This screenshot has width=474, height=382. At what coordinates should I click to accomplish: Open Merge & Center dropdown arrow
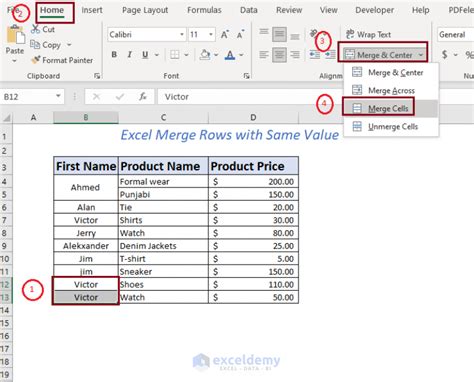[x=421, y=55]
